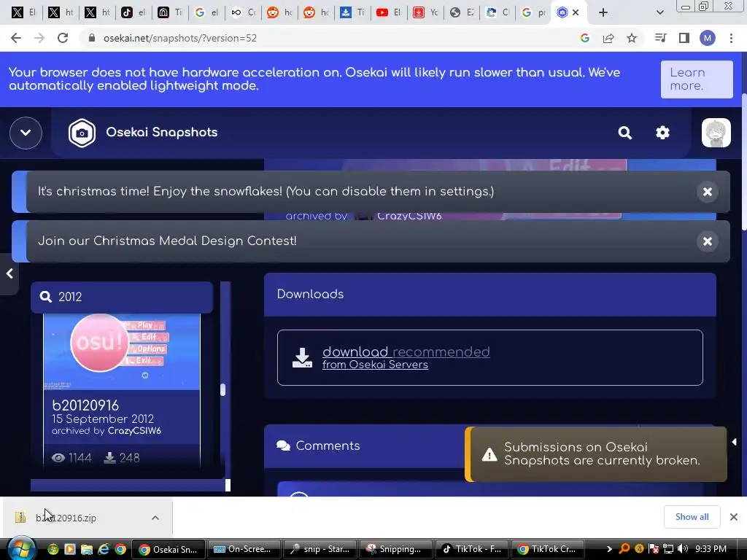Switch to the last Google tab
The height and width of the screenshot is (560, 747).
[x=533, y=13]
